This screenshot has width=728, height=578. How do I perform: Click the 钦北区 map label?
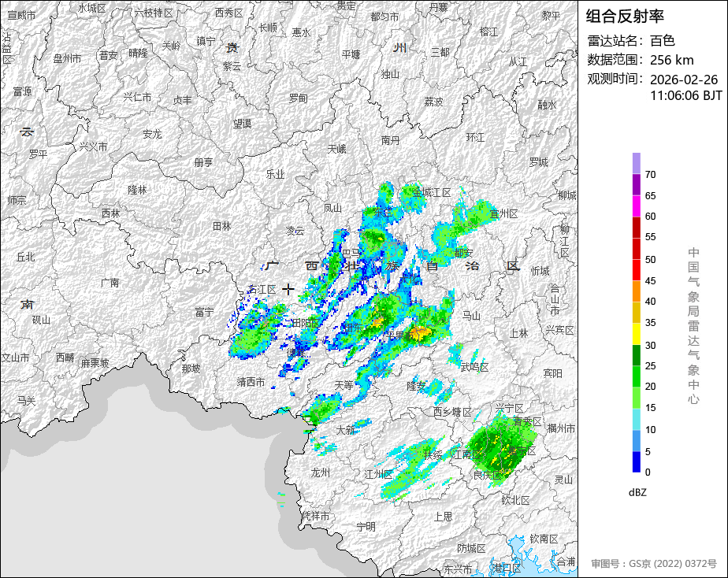515,500
